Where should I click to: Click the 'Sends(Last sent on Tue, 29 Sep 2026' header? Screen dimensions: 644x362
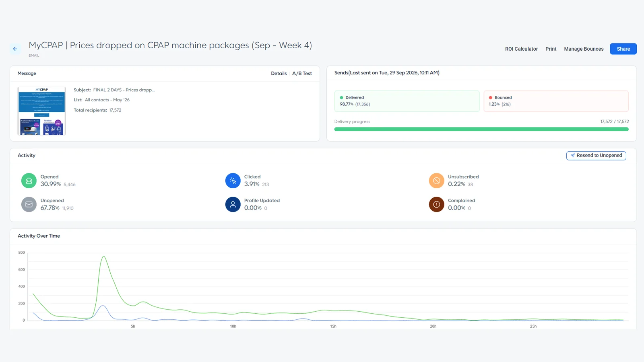click(x=387, y=73)
